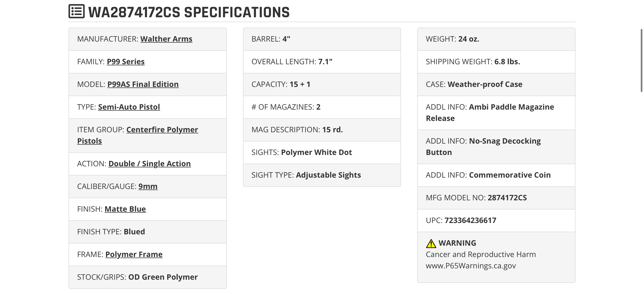
Task: Click the MFG Model No 2874172CS value
Action: (507, 198)
